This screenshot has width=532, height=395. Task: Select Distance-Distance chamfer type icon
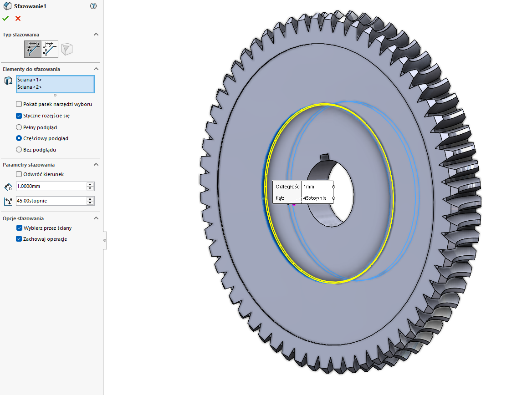coord(50,49)
